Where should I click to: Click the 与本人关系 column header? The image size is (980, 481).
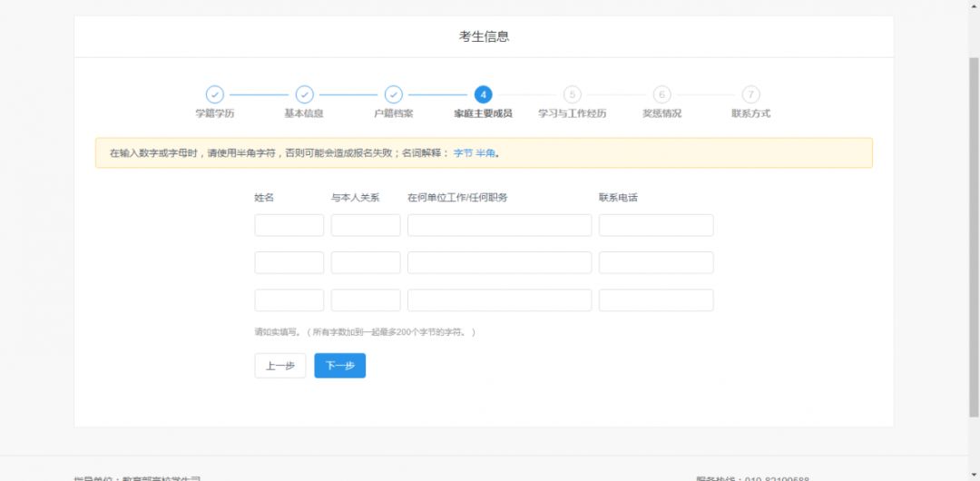[x=355, y=198]
